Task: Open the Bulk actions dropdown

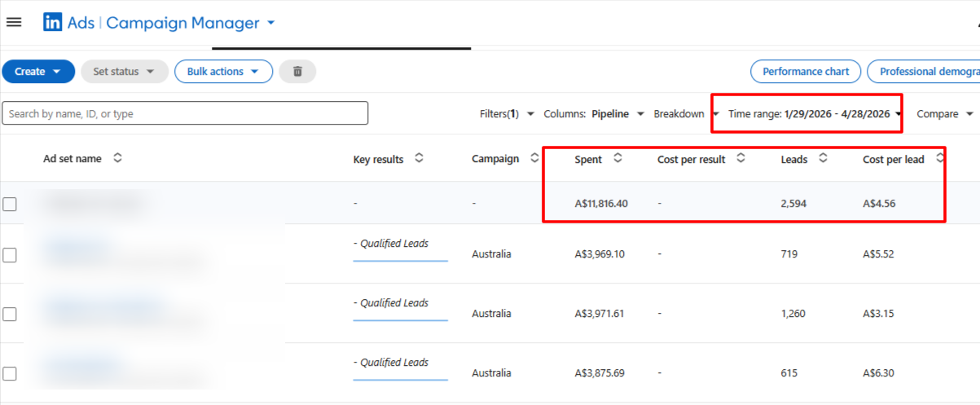Action: [223, 72]
